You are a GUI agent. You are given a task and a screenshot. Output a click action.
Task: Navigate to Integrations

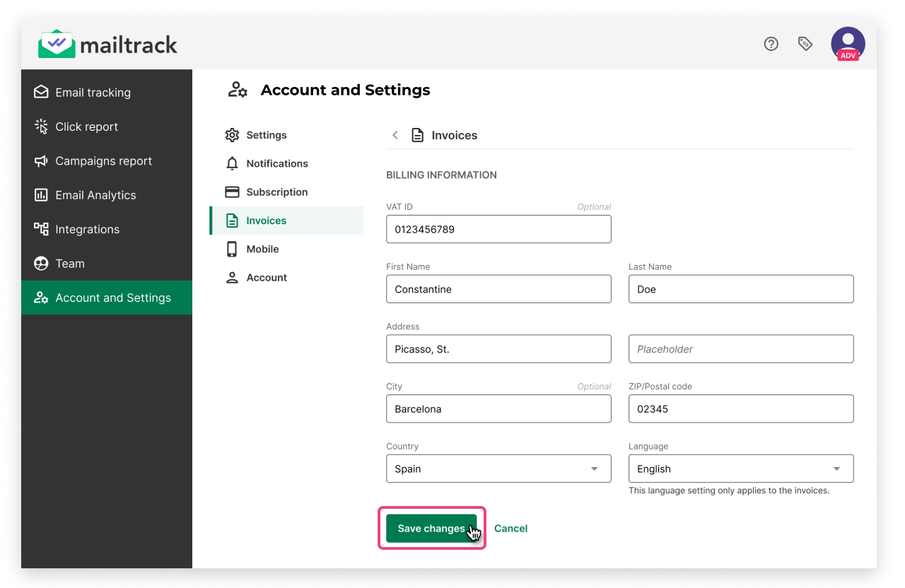87,229
